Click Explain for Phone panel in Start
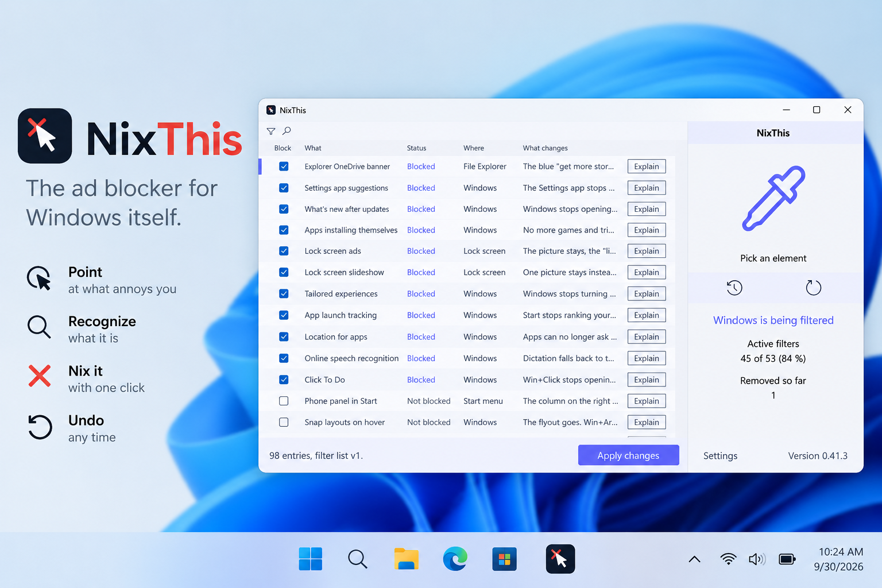Image resolution: width=882 pixels, height=588 pixels. click(647, 401)
